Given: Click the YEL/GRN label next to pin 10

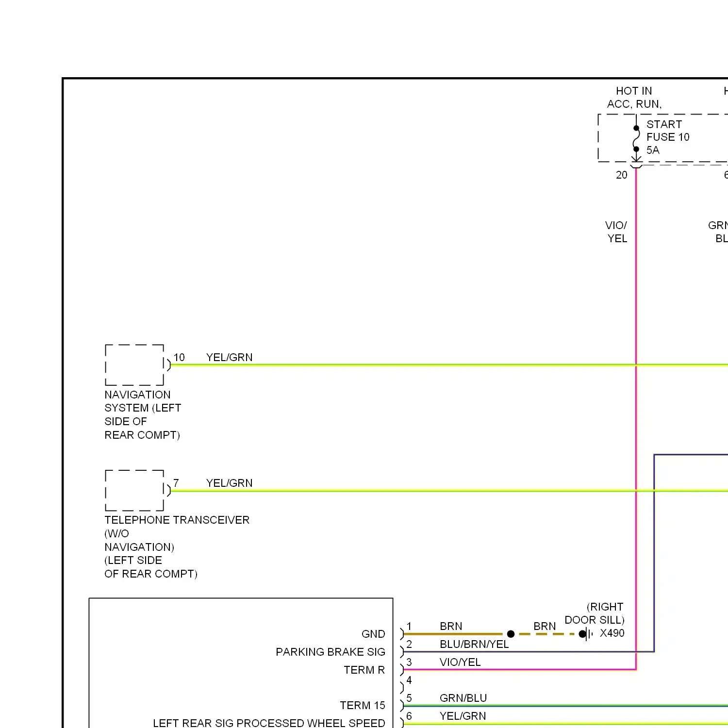Looking at the screenshot, I should 229,358.
